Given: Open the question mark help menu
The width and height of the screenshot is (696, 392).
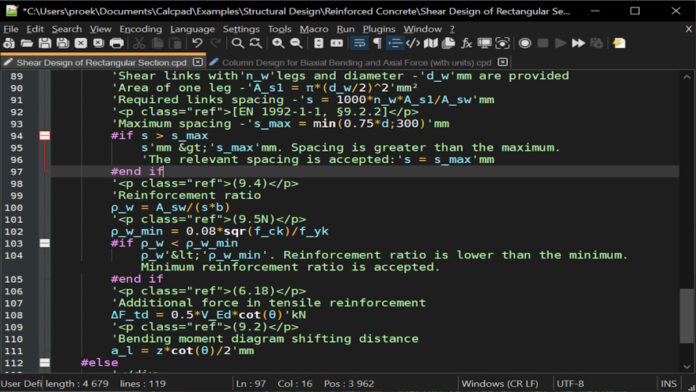Looking at the screenshot, I should coord(452,29).
